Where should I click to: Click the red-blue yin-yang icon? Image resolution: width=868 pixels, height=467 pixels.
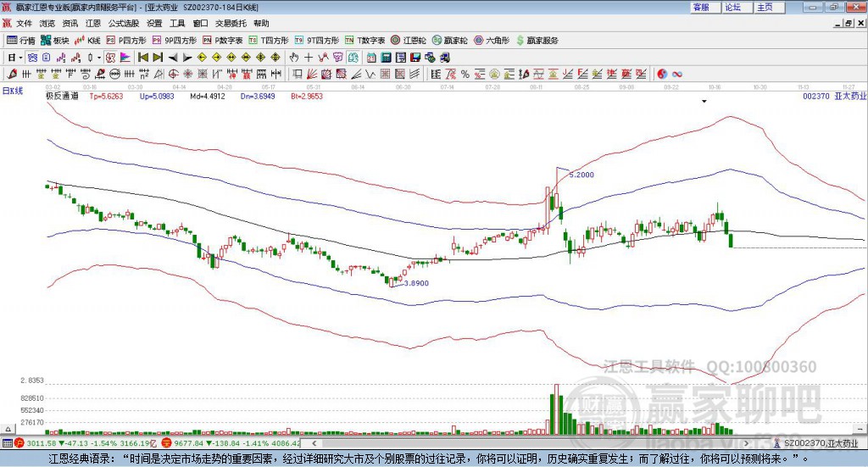pos(662,74)
